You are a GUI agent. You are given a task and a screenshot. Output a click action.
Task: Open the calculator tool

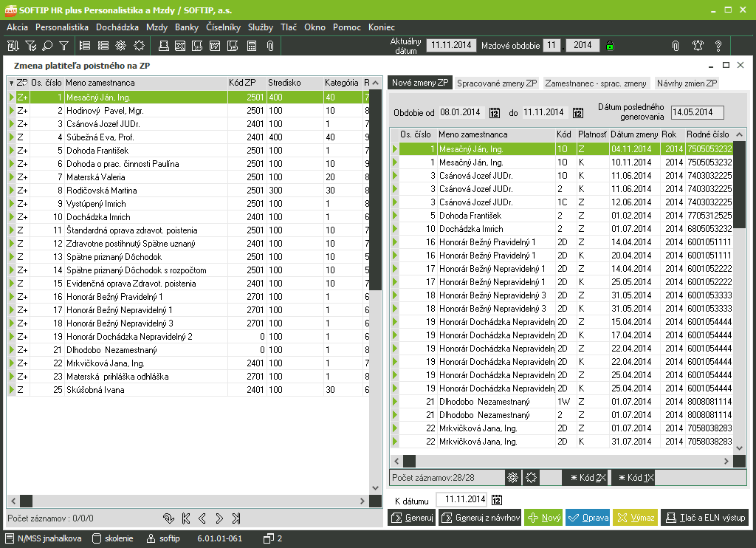point(252,46)
